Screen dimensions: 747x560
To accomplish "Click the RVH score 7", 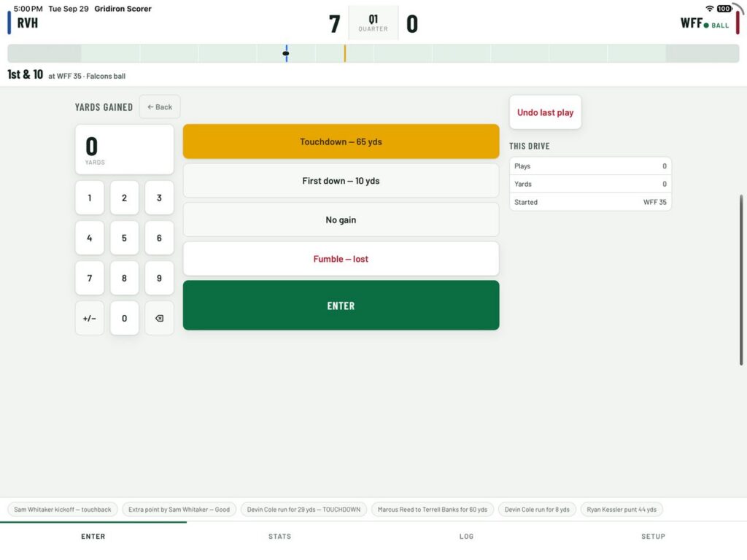I will (x=334, y=24).
